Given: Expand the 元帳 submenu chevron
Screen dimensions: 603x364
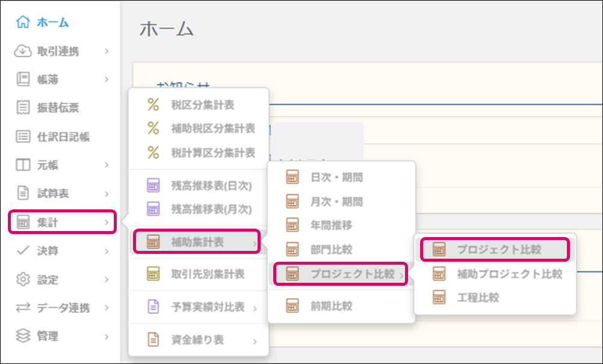Looking at the screenshot, I should (x=107, y=165).
